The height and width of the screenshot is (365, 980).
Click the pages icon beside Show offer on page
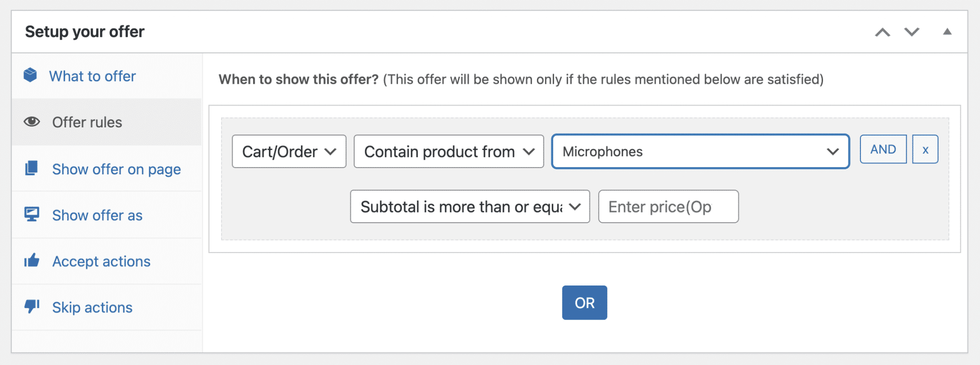[x=30, y=168]
